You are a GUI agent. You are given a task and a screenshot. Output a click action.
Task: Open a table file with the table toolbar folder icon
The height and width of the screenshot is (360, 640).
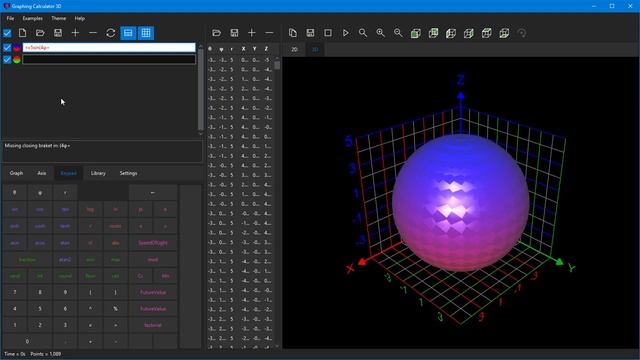click(x=217, y=33)
